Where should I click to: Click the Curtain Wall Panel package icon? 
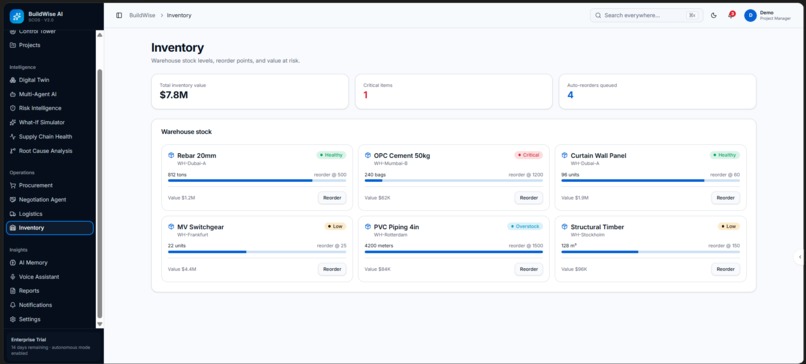[x=564, y=155]
